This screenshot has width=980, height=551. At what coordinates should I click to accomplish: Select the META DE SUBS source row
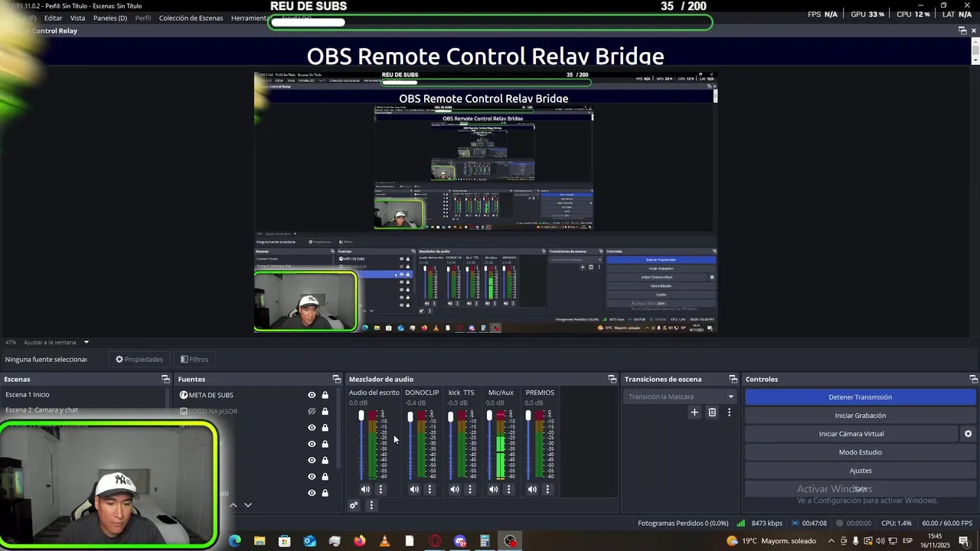tap(256, 395)
